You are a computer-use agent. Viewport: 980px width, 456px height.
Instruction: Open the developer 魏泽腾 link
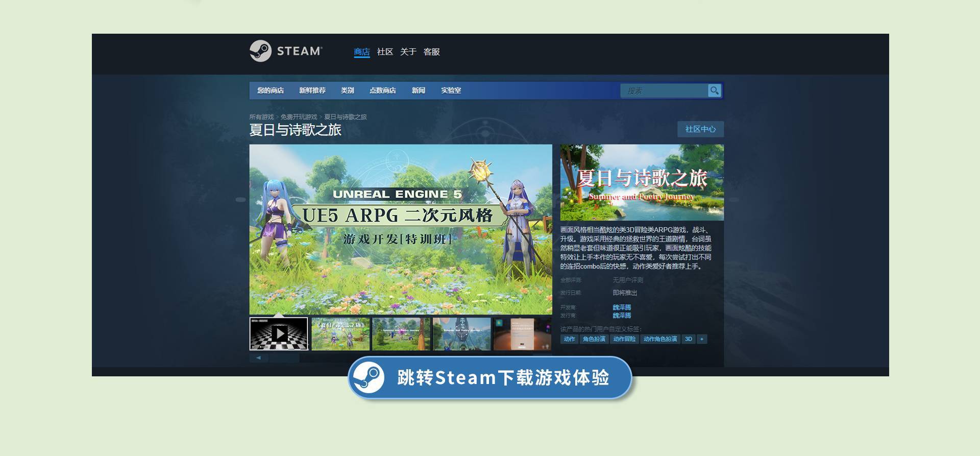click(622, 307)
